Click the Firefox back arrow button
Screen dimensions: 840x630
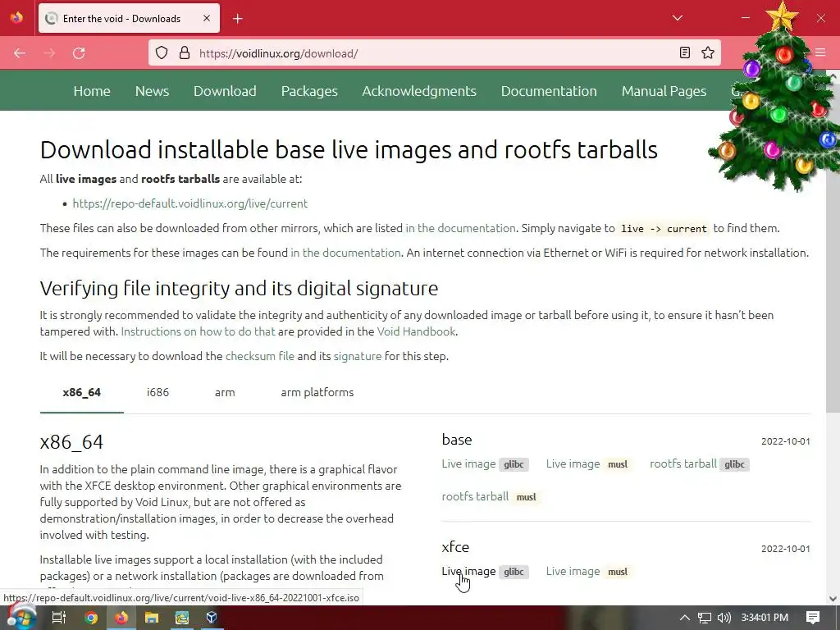tap(20, 53)
